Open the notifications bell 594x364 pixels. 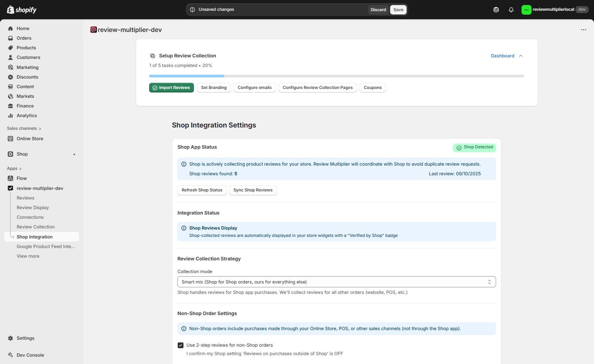(x=511, y=10)
